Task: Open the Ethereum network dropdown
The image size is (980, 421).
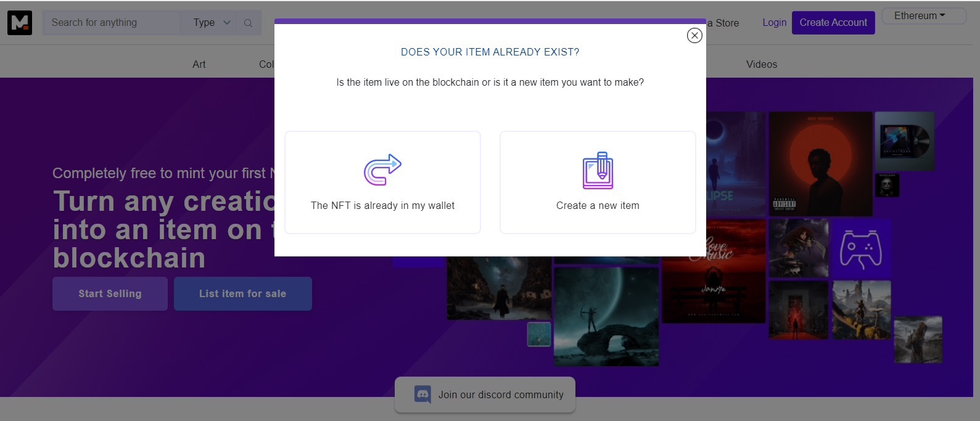Action: (923, 16)
